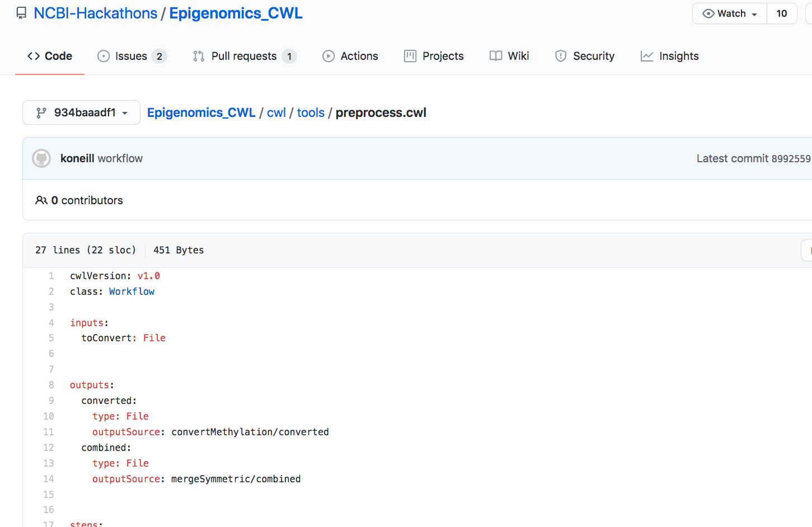
Task: Open the Insights tab
Action: point(670,56)
